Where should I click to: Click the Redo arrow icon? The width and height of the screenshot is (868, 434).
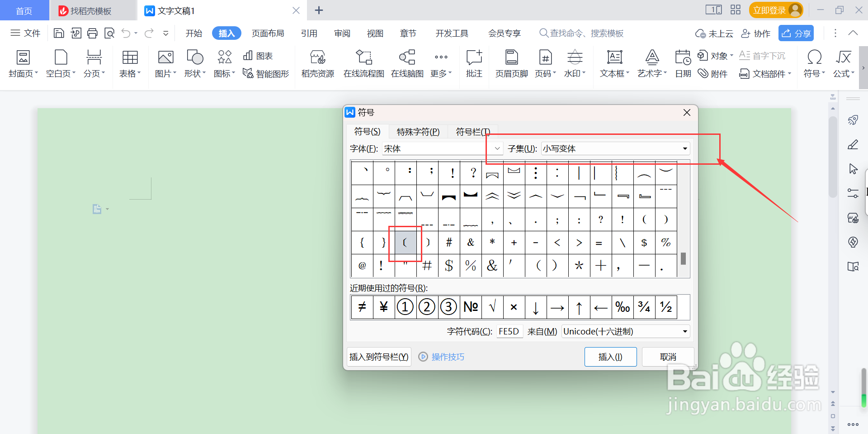pos(149,33)
